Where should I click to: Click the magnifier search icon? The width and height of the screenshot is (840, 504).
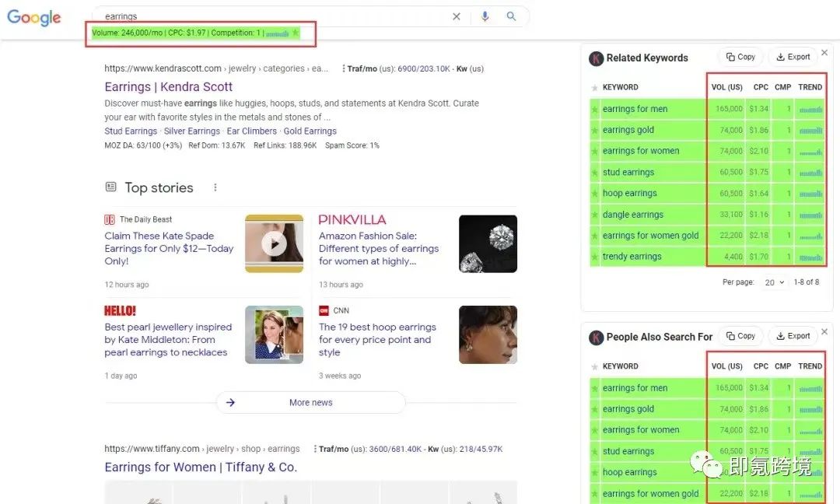[x=511, y=16]
